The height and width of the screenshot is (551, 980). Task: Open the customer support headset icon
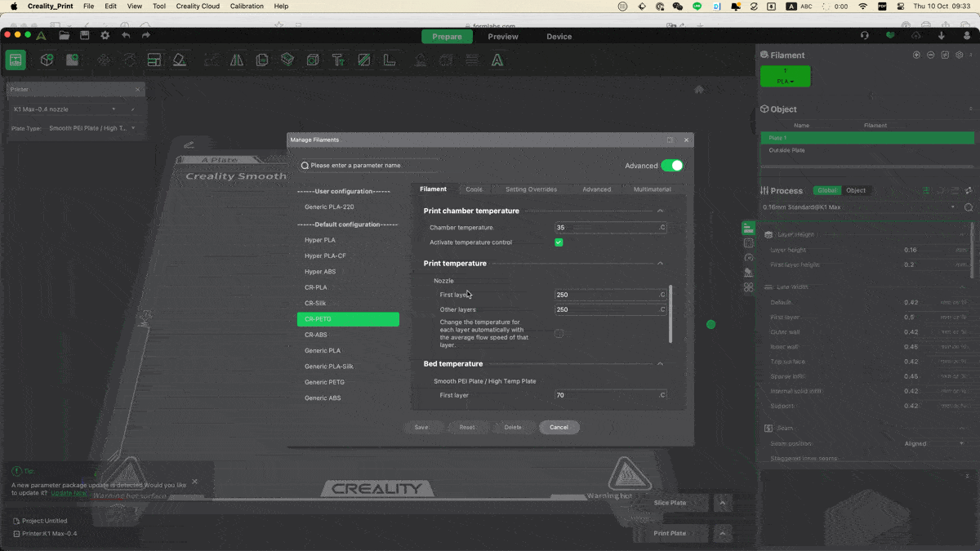pos(865,36)
